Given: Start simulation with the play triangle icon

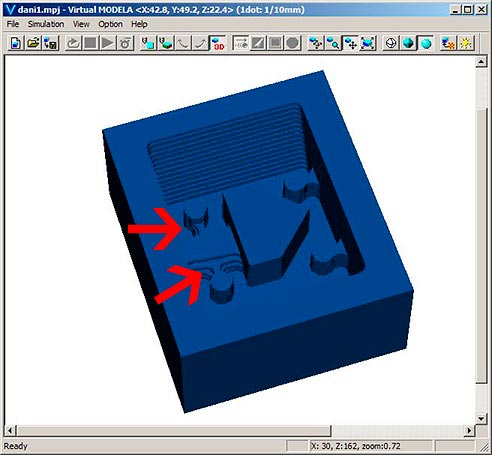Looking at the screenshot, I should (x=108, y=43).
